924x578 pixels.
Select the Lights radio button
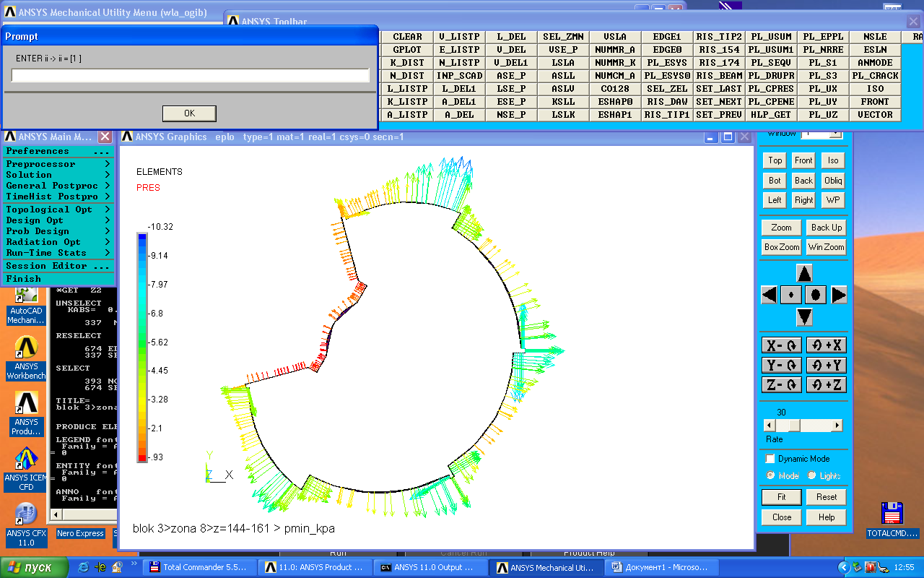click(811, 475)
